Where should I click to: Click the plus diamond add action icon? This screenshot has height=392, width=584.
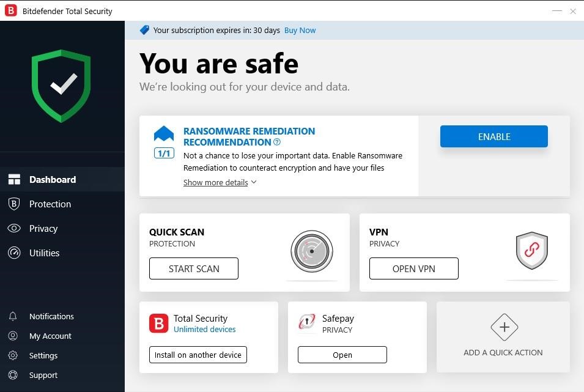tap(505, 327)
